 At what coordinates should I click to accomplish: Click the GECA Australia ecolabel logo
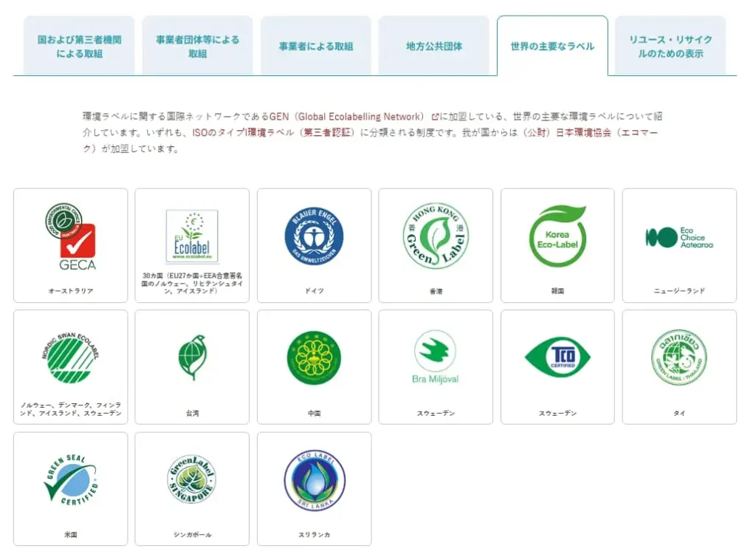point(70,236)
